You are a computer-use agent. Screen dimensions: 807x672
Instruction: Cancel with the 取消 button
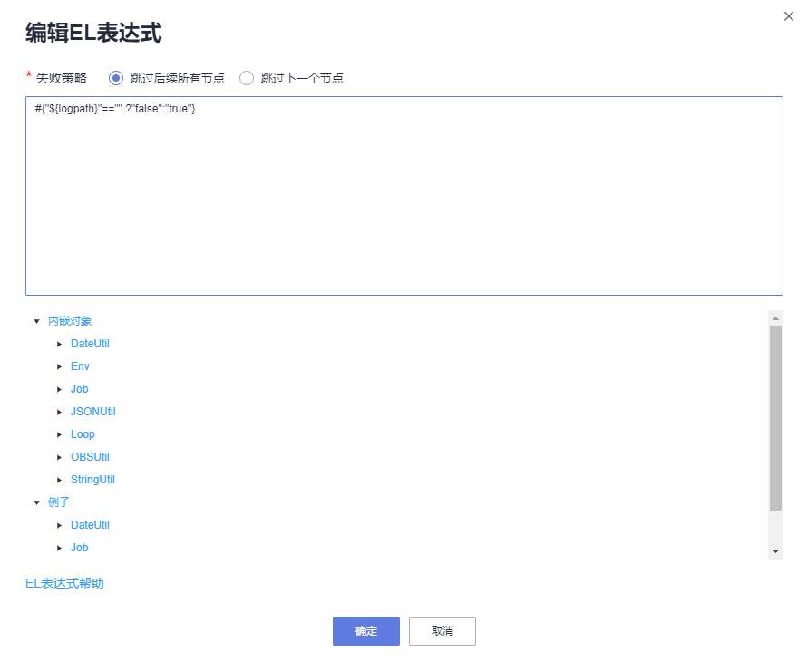[x=442, y=631]
